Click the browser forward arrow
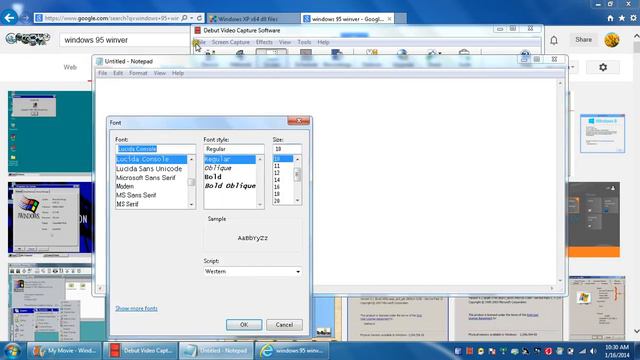 [25, 18]
